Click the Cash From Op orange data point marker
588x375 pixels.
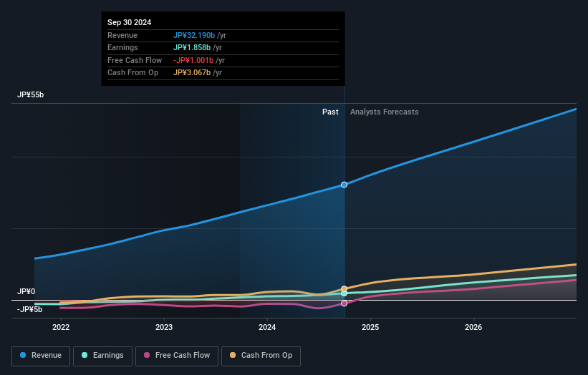point(344,289)
